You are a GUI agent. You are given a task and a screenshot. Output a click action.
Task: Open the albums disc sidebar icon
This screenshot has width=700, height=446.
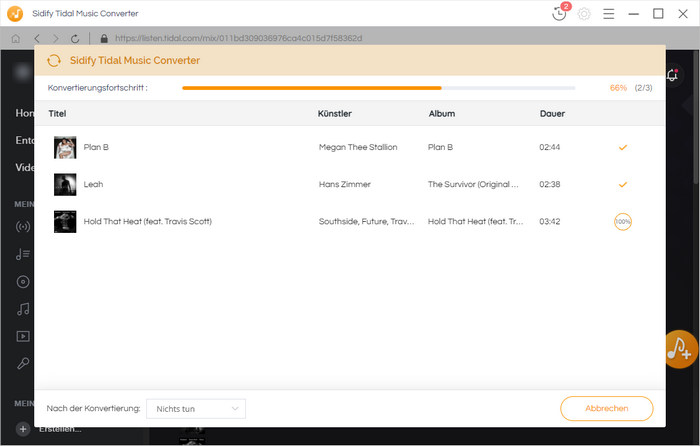click(23, 282)
